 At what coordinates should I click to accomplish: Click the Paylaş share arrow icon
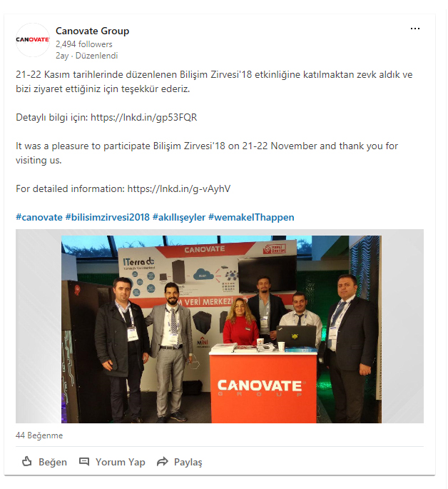(x=163, y=461)
